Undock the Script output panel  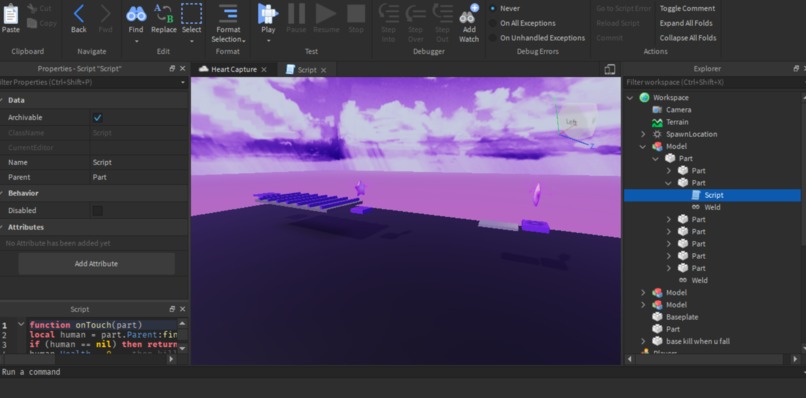(172, 309)
